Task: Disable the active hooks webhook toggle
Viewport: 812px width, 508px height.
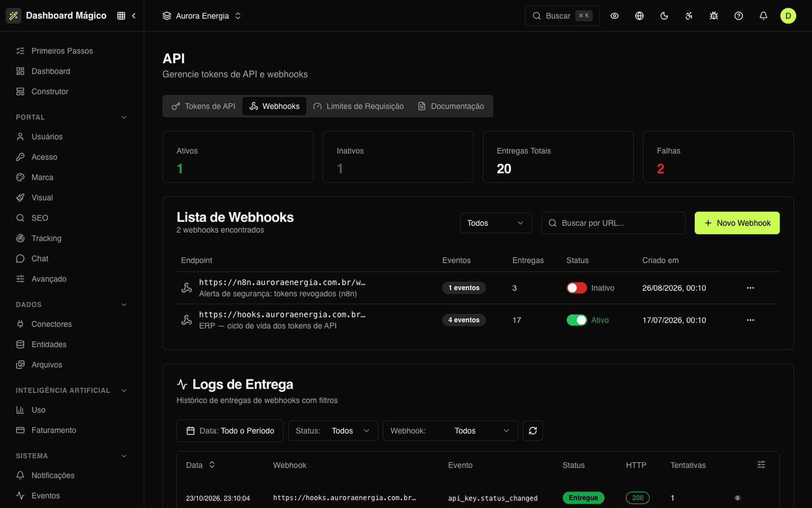Action: coord(577,320)
